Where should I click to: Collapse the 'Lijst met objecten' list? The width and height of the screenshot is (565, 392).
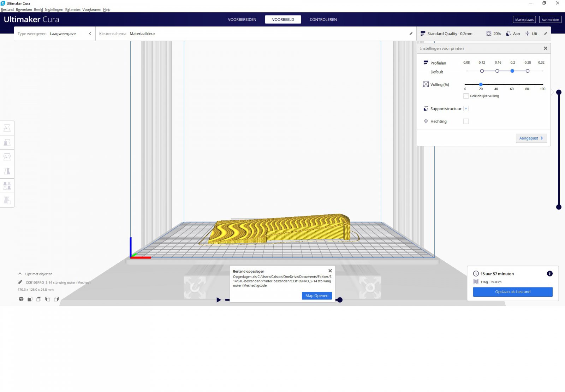click(x=20, y=274)
